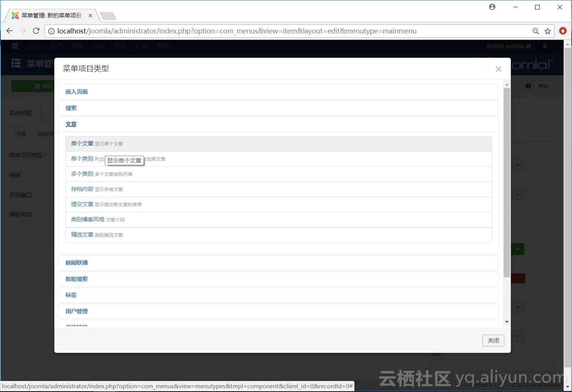Go back with the browser back arrow

click(10, 31)
